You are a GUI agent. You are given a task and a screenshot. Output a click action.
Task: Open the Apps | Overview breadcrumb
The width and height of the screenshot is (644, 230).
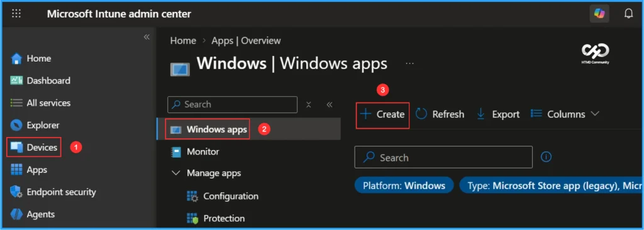click(x=246, y=41)
